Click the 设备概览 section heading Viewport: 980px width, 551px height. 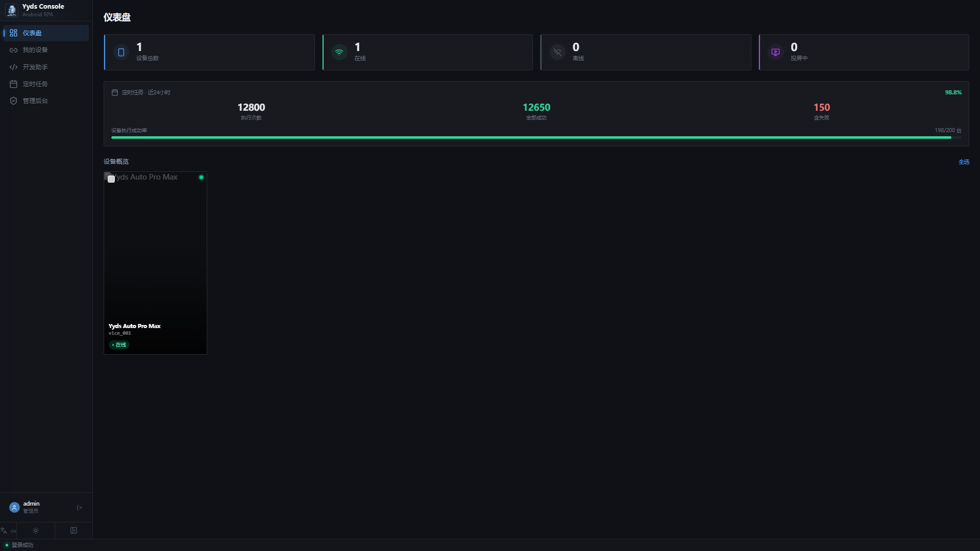tap(116, 162)
